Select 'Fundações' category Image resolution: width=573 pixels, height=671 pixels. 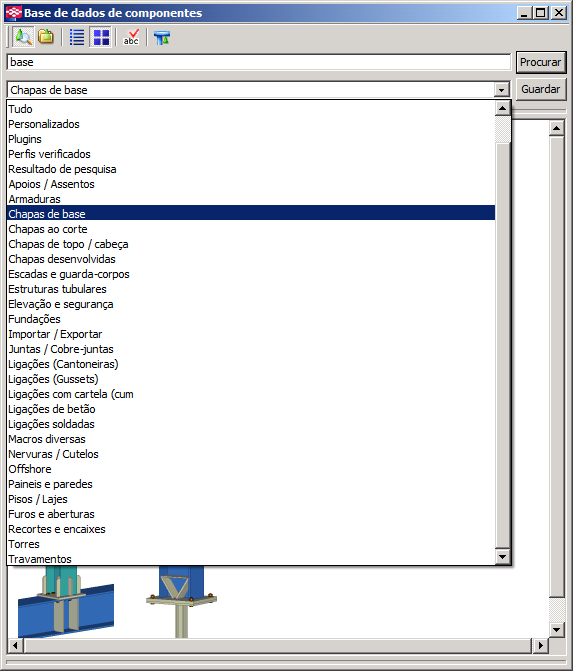[x=251, y=319]
